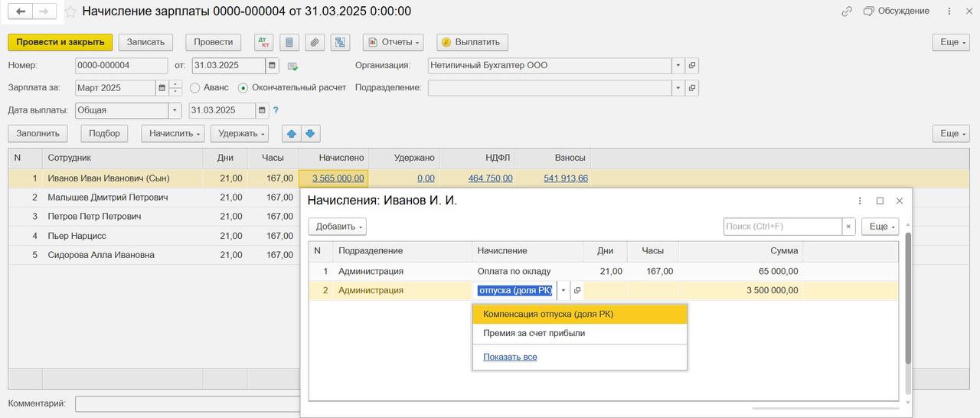The image size is (980, 418).
Task: Click Записать button
Action: point(145,42)
